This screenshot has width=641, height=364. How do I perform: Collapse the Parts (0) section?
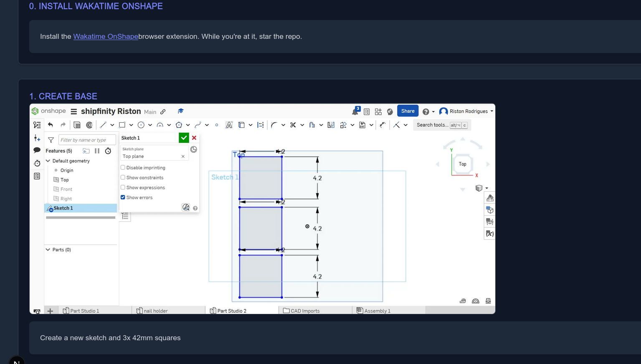coord(48,250)
